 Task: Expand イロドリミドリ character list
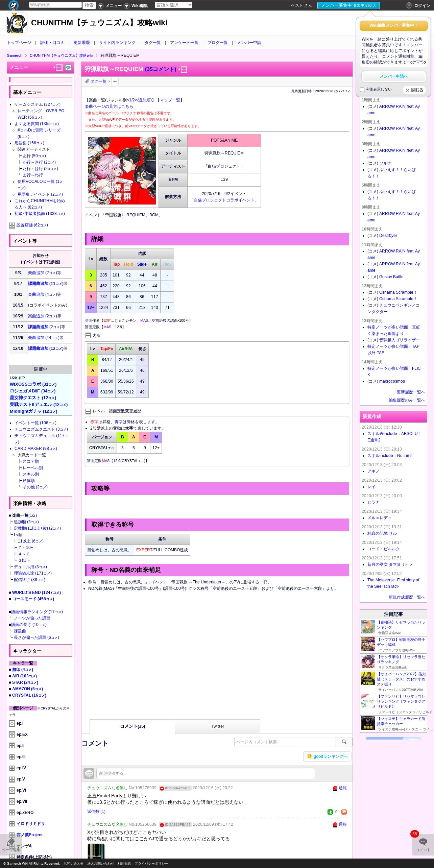click(12, 824)
